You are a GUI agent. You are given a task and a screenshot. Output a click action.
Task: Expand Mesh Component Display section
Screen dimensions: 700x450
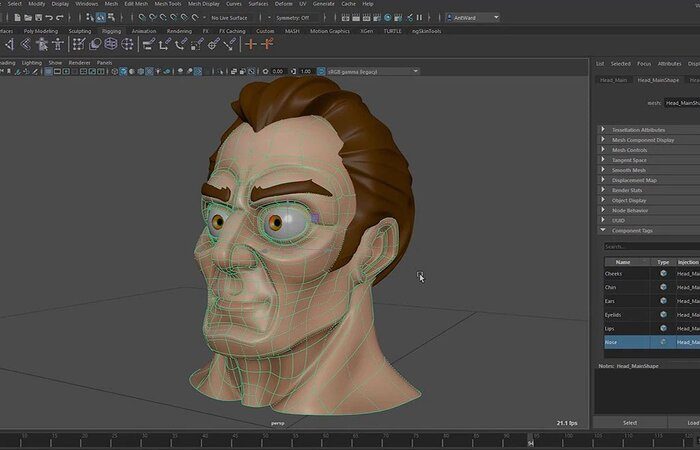point(603,139)
